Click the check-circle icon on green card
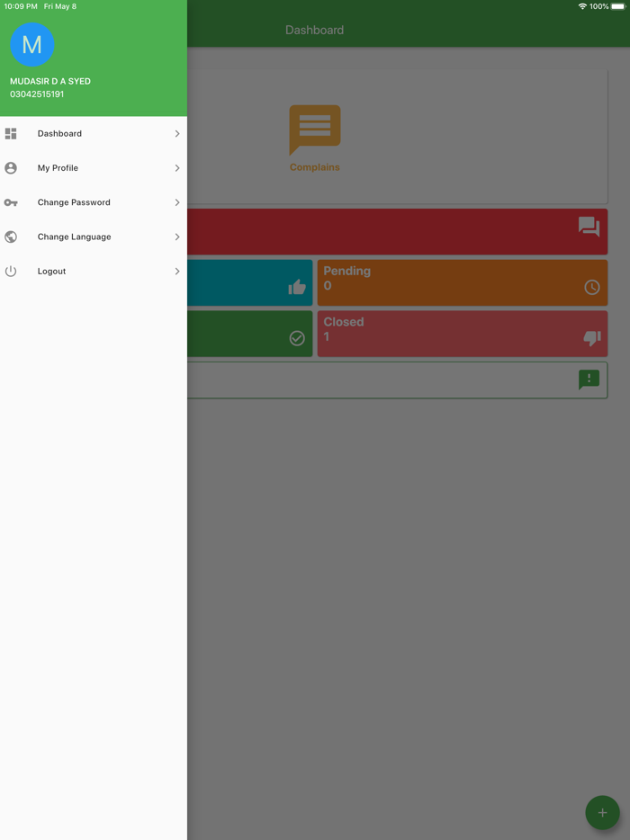The image size is (630, 840). pos(297,338)
